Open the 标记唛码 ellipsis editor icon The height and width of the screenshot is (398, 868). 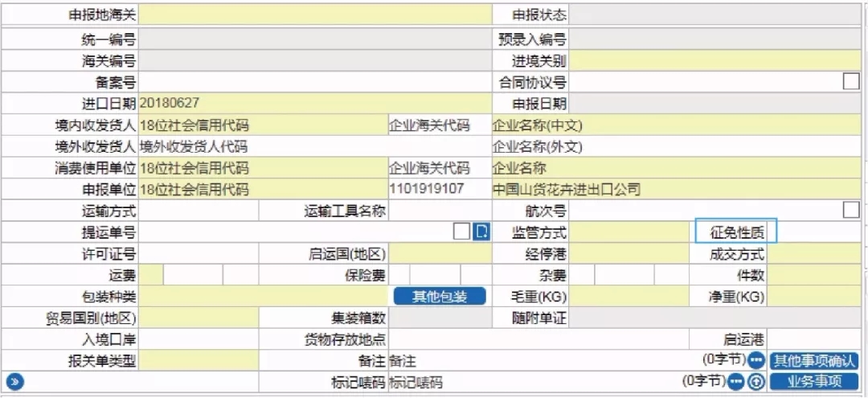click(735, 381)
